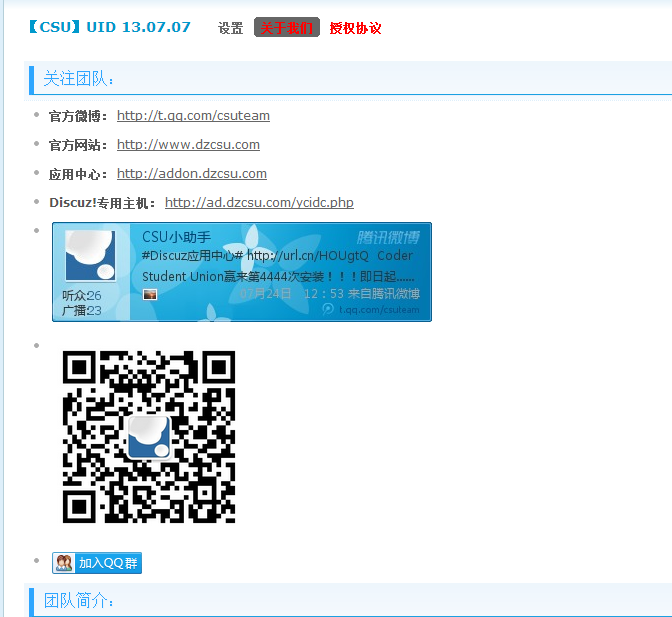Click the QQ group people icon

click(64, 563)
